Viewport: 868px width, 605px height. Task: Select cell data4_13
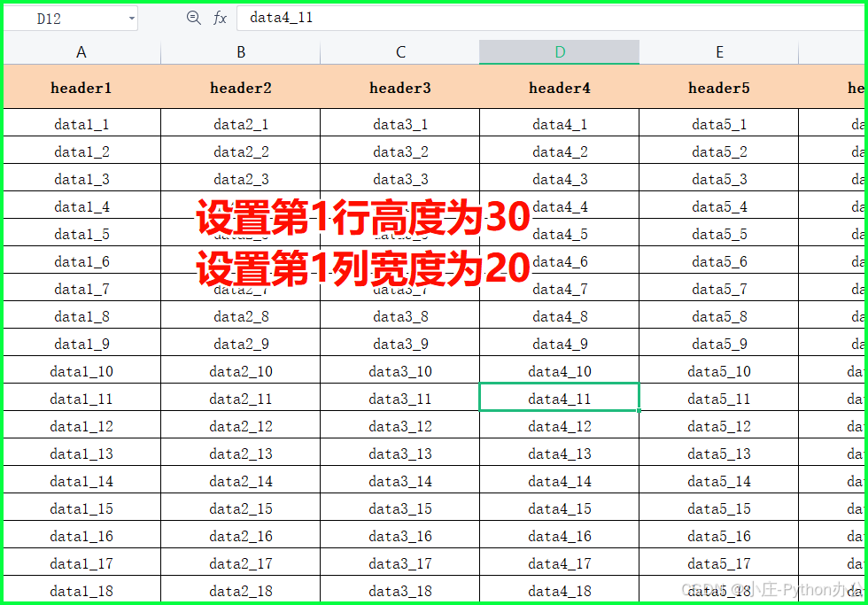(560, 453)
